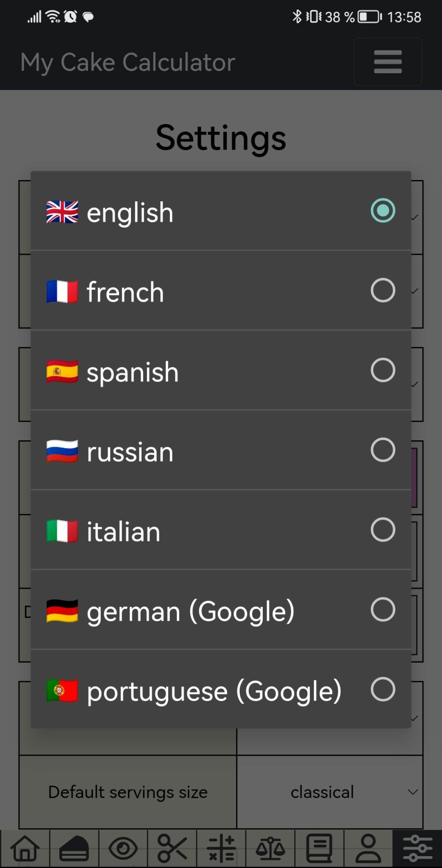
Task: Pick the russian radio button
Action: click(x=383, y=450)
